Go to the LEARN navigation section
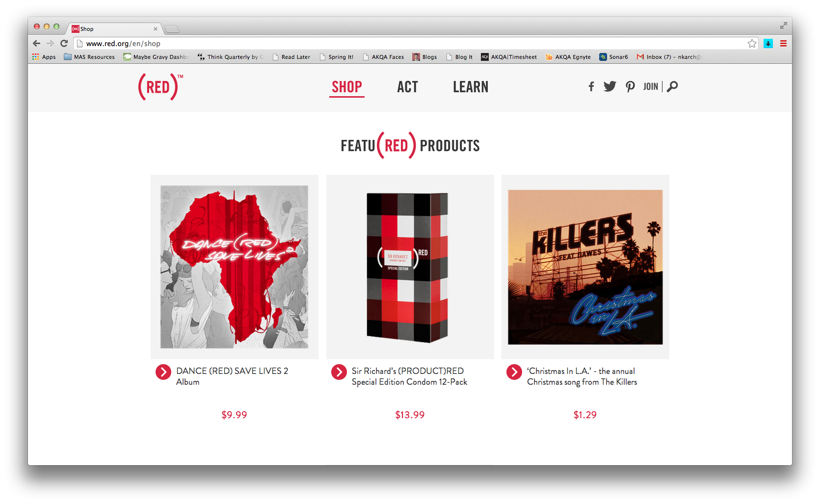Viewport: 820px width, 504px height. tap(471, 87)
